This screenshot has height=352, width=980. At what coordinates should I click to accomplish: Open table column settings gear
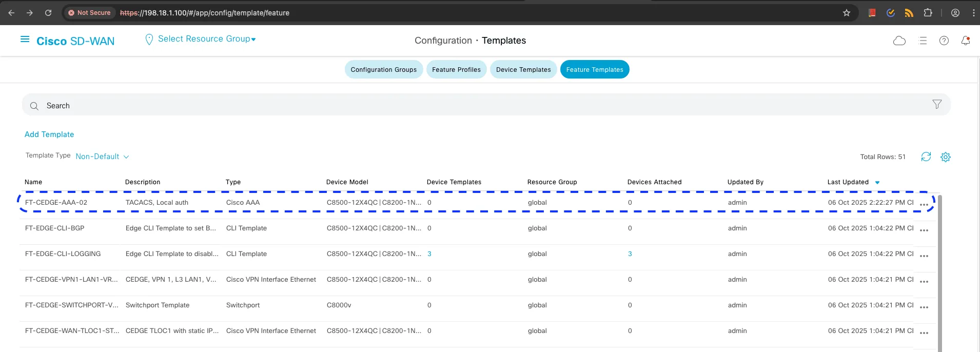pyautogui.click(x=946, y=157)
